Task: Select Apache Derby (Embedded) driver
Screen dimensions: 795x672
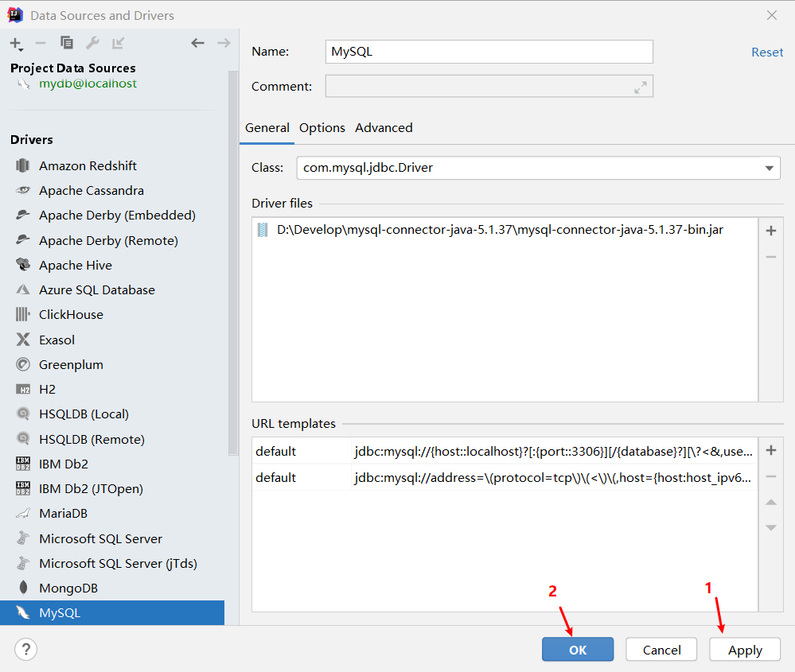Action: [x=112, y=216]
